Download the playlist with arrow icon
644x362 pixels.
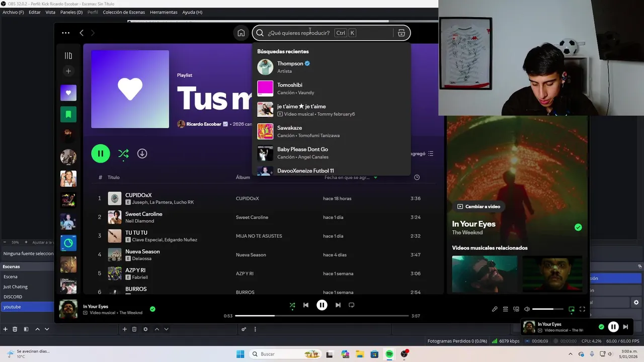(142, 153)
